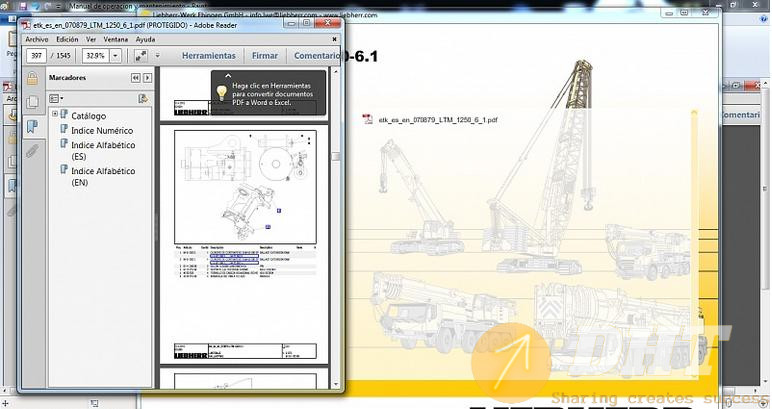772x409 pixels.
Task: Click the document scrollbar up arrow
Action: pyautogui.click(x=336, y=71)
